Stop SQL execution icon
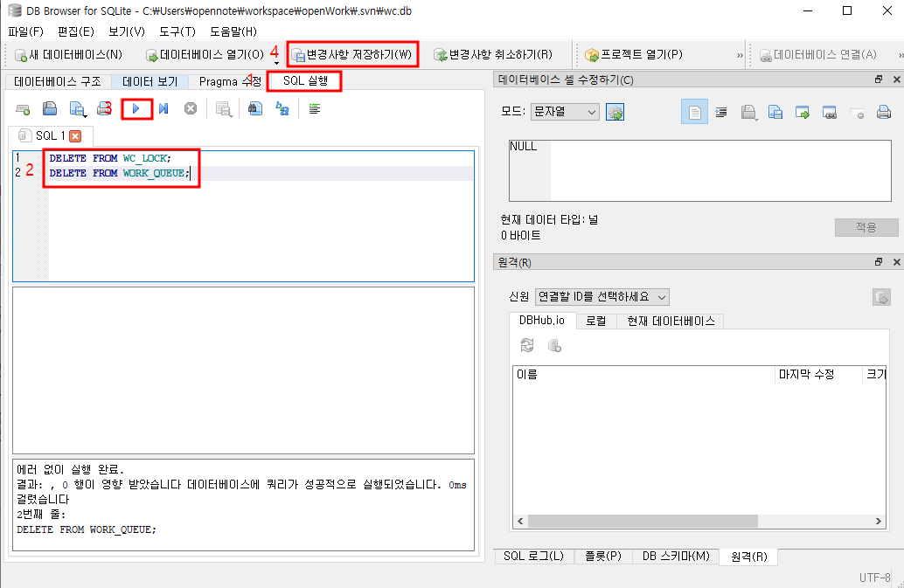Screen dimensions: 904x588 191,109
